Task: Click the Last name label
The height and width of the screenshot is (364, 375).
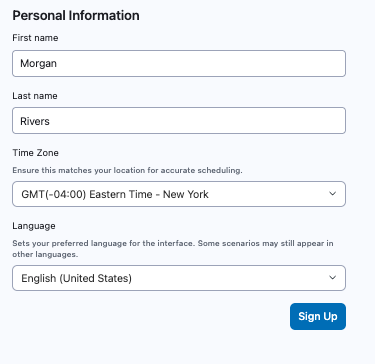Action: [35, 96]
